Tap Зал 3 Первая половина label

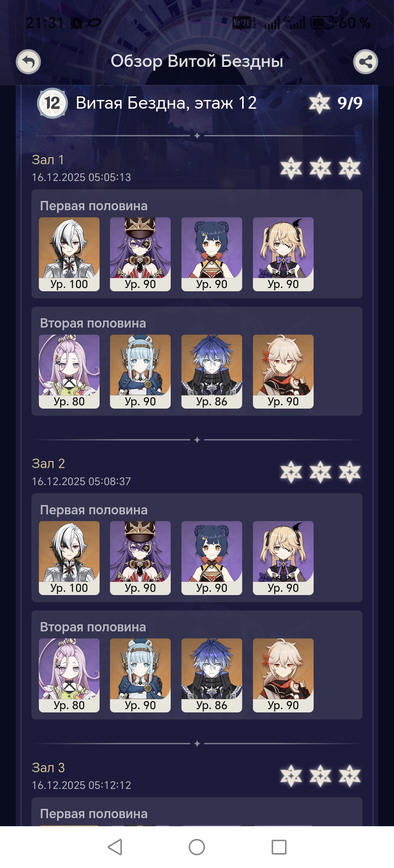click(x=94, y=814)
